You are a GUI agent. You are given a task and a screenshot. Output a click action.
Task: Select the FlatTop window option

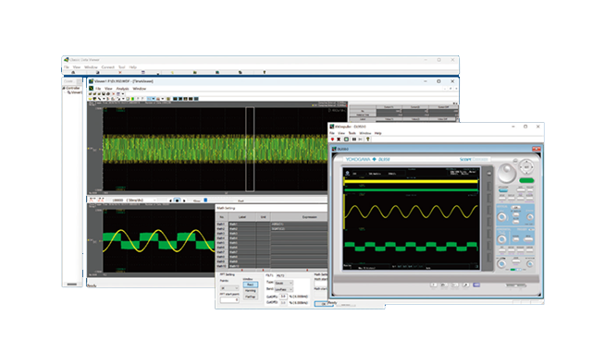tap(250, 297)
